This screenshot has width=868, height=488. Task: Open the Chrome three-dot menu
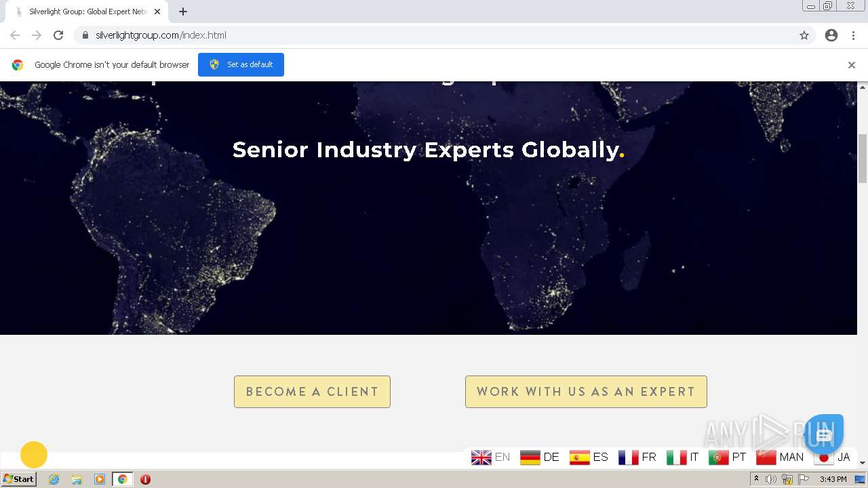point(853,35)
